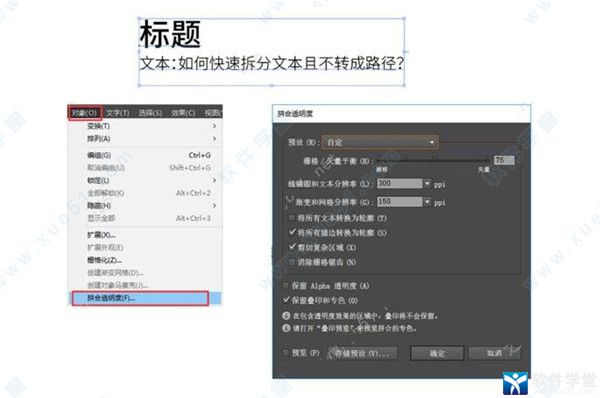Viewport: 600px width, 398px height.
Task: Select the 文本:如何快速拆分文本 line on the canvas
Action: 271,64
